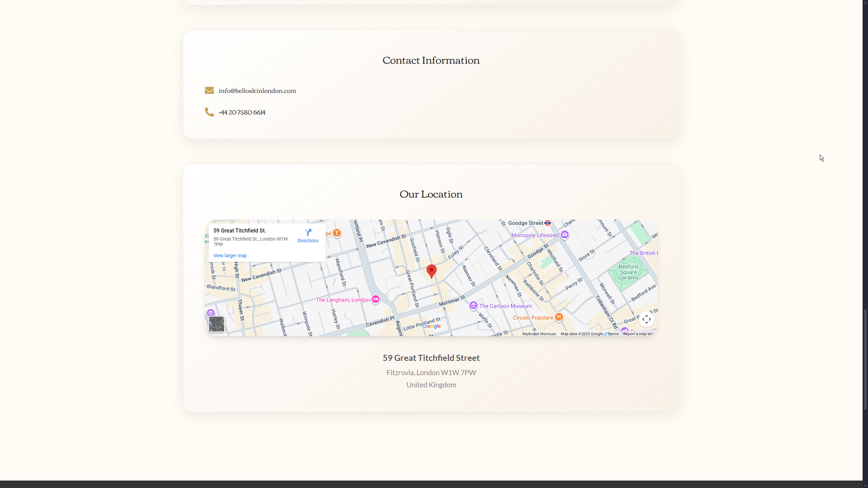Image resolution: width=868 pixels, height=488 pixels.
Task: Open map Terms link
Action: tap(613, 334)
